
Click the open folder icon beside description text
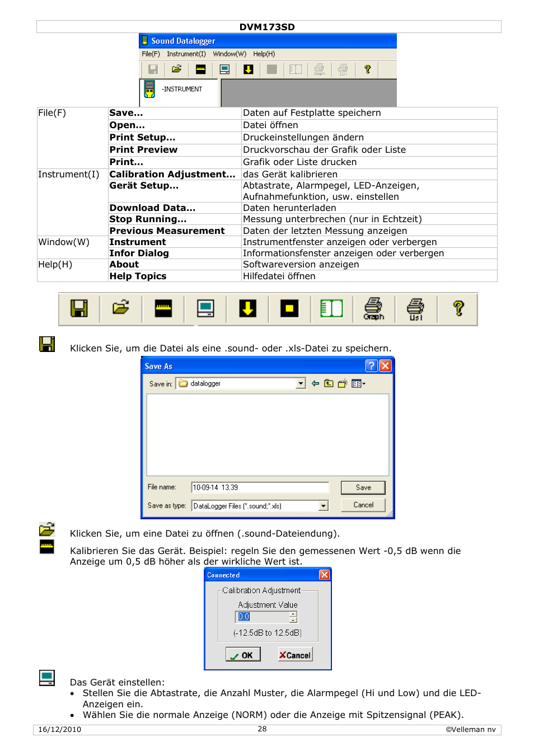click(x=47, y=529)
